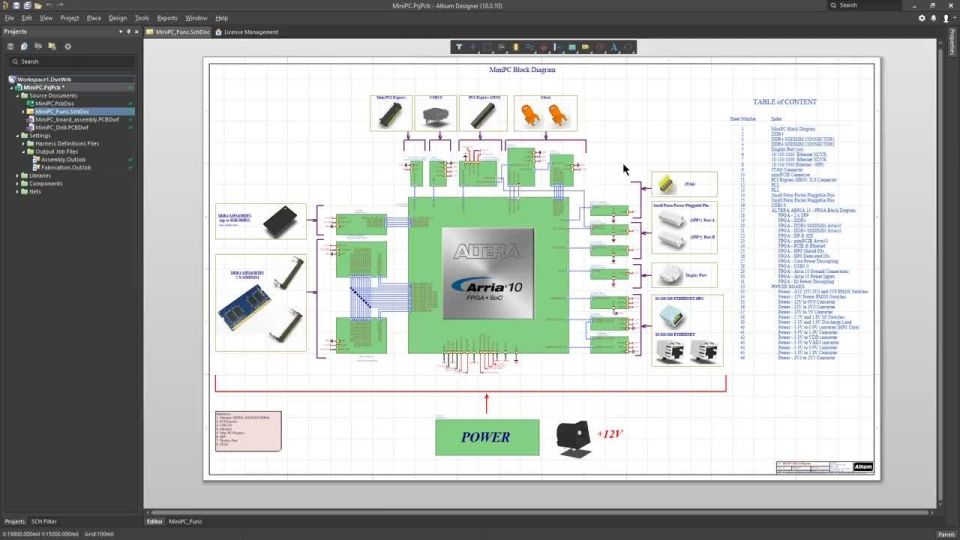Toggle the Projects panel pin
Image resolution: width=960 pixels, height=540 pixels.
pyautogui.click(x=129, y=32)
